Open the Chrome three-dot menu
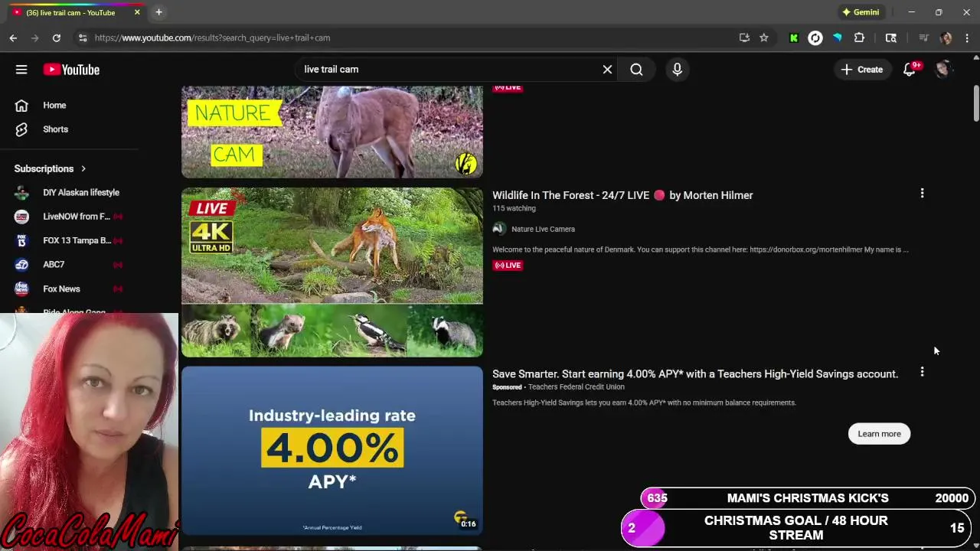 click(967, 37)
